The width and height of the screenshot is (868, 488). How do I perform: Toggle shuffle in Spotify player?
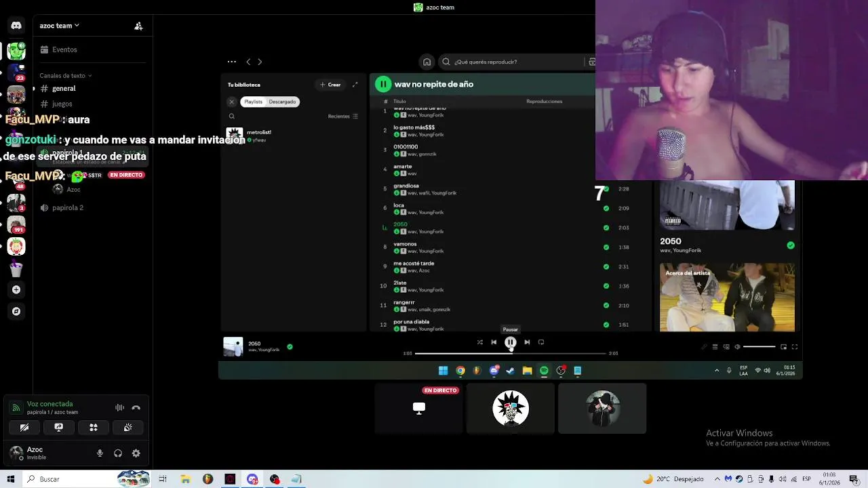tap(479, 342)
